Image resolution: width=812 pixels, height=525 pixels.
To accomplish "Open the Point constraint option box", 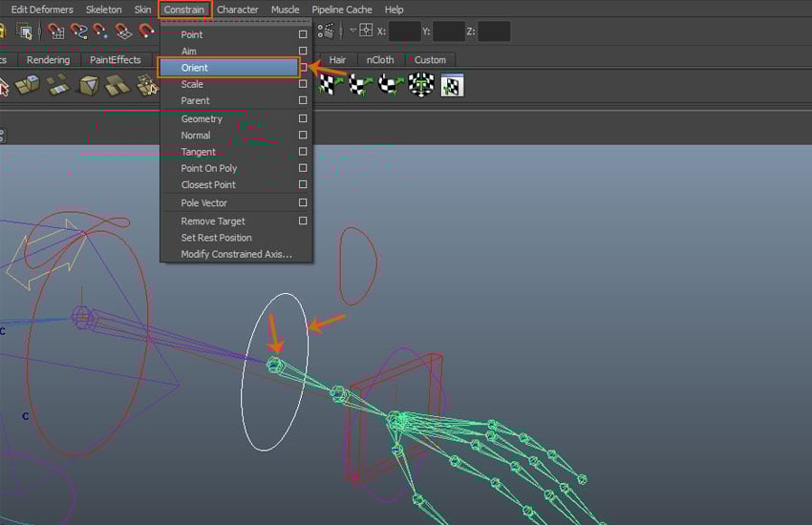I will (303, 35).
